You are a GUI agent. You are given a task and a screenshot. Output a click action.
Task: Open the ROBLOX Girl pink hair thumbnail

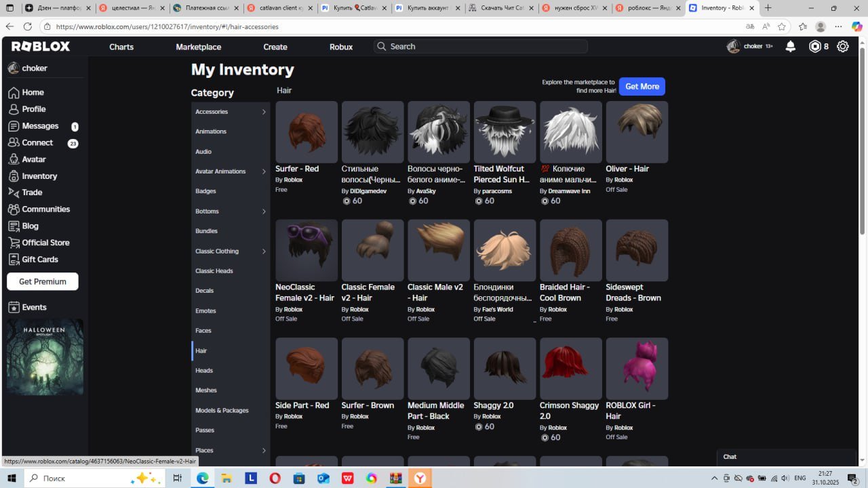[x=637, y=369]
